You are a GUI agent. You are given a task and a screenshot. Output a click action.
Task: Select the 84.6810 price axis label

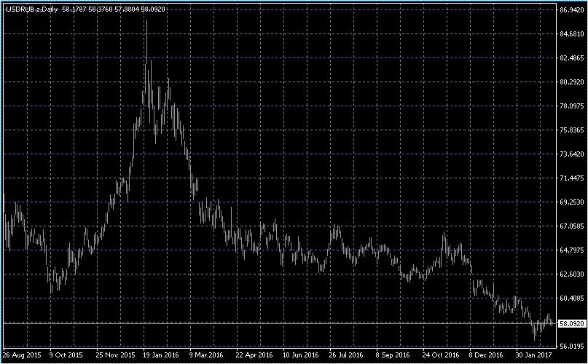point(571,34)
